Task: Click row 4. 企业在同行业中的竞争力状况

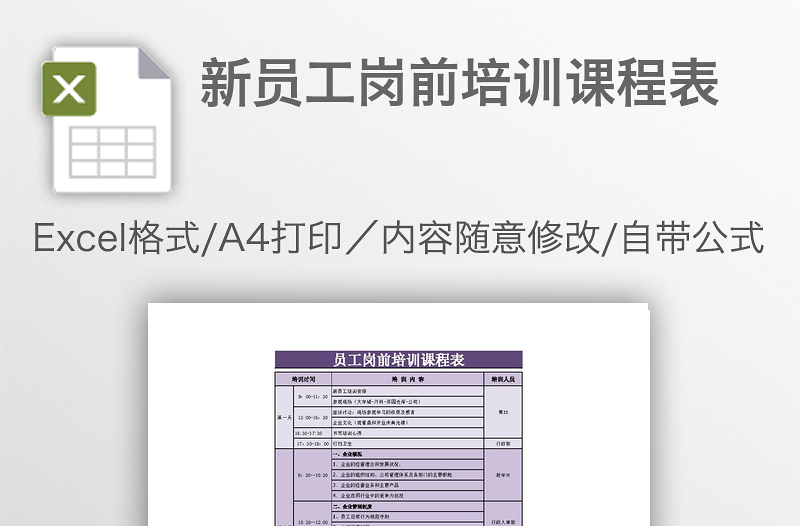Action: pyautogui.click(x=407, y=495)
